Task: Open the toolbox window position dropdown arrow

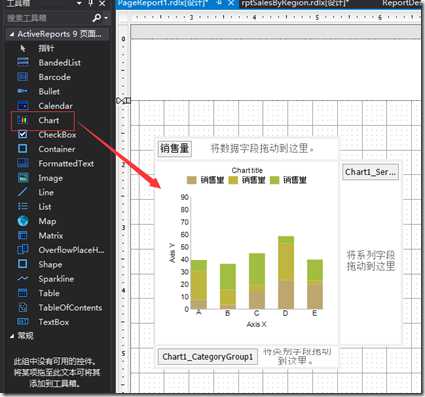Action: pos(79,3)
